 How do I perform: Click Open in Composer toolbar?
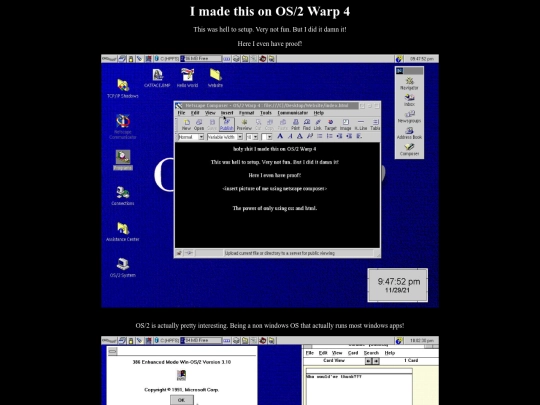point(199,125)
